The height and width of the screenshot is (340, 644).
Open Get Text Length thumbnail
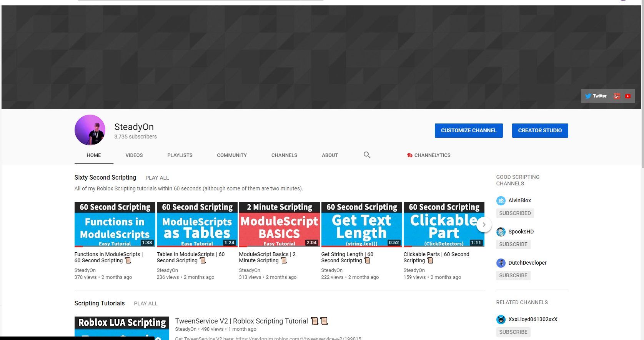click(x=362, y=225)
